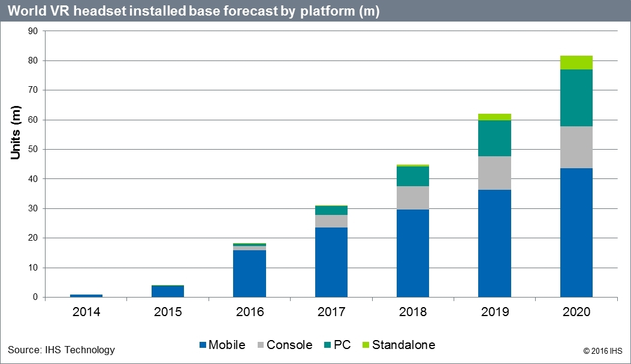Select the 2019 teal PC bar segment
This screenshot has width=631, height=364.
tap(494, 138)
